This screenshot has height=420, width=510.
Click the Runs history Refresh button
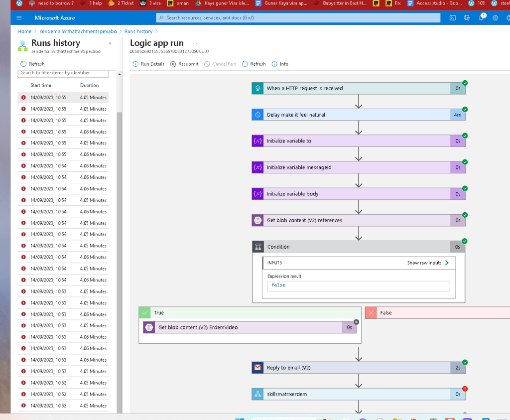pos(32,64)
